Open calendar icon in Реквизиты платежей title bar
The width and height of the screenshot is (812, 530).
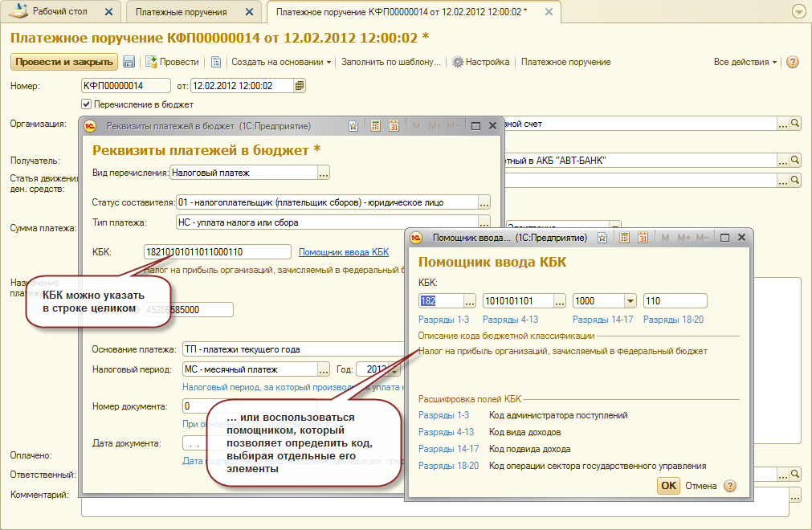tap(394, 126)
